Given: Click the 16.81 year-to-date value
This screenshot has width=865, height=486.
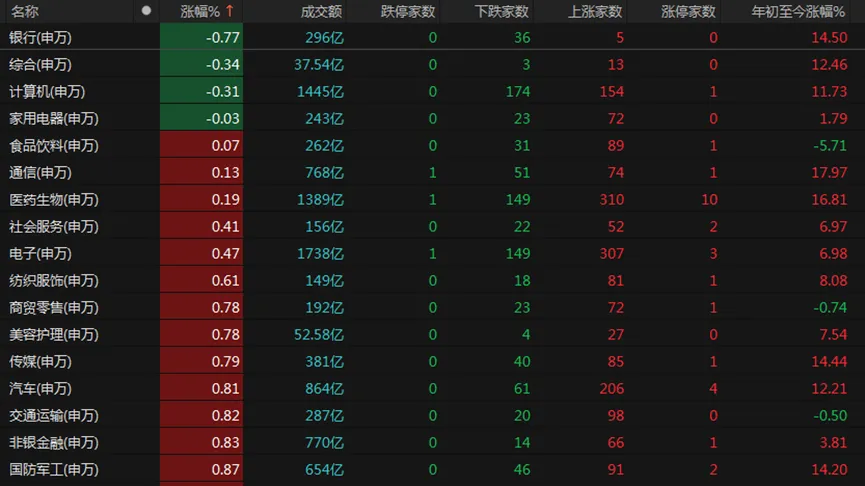Looking at the screenshot, I should pyautogui.click(x=829, y=200).
